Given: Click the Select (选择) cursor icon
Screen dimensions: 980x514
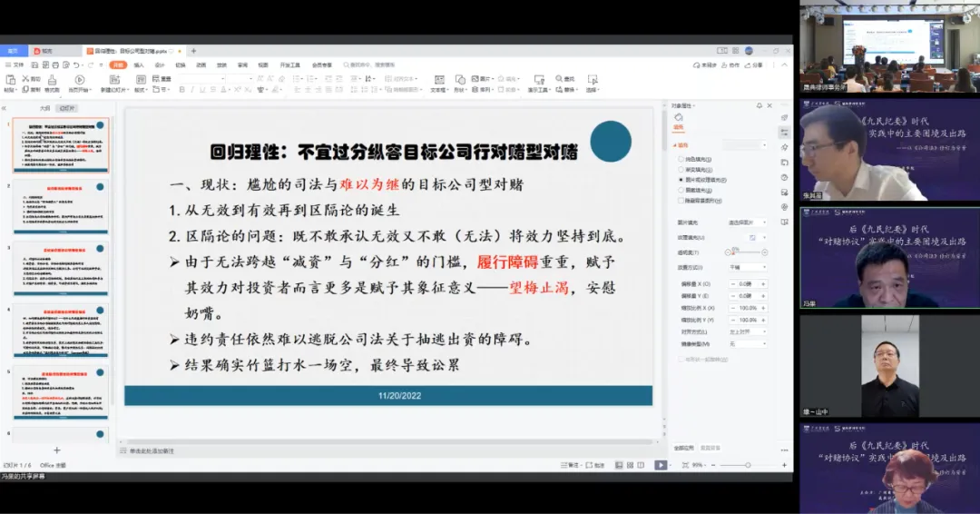Looking at the screenshot, I should coord(592,79).
